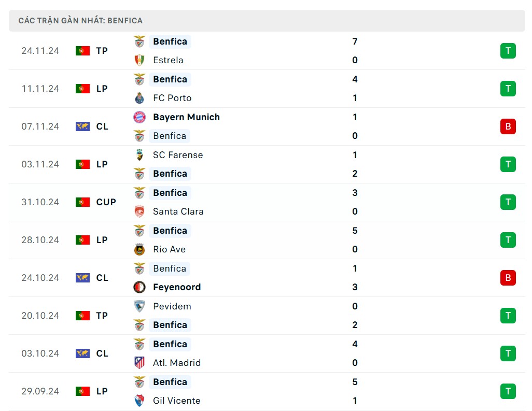Click the Champions League icon for 07.11.24
This screenshot has height=411, width=532.
click(82, 126)
